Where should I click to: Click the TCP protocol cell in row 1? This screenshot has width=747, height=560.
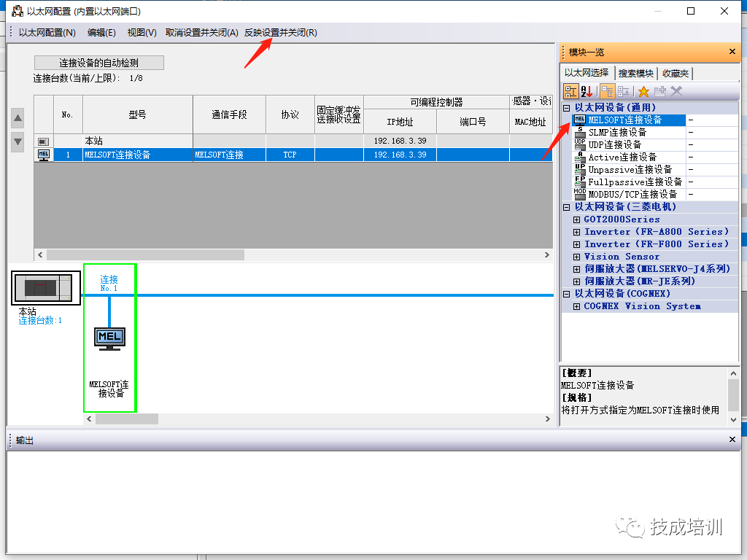pyautogui.click(x=290, y=155)
